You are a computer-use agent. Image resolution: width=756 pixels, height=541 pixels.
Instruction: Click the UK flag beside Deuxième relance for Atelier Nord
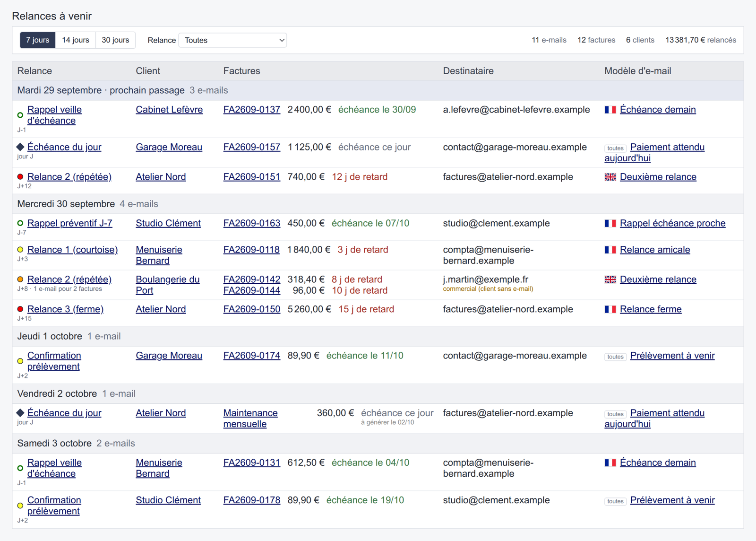click(610, 177)
